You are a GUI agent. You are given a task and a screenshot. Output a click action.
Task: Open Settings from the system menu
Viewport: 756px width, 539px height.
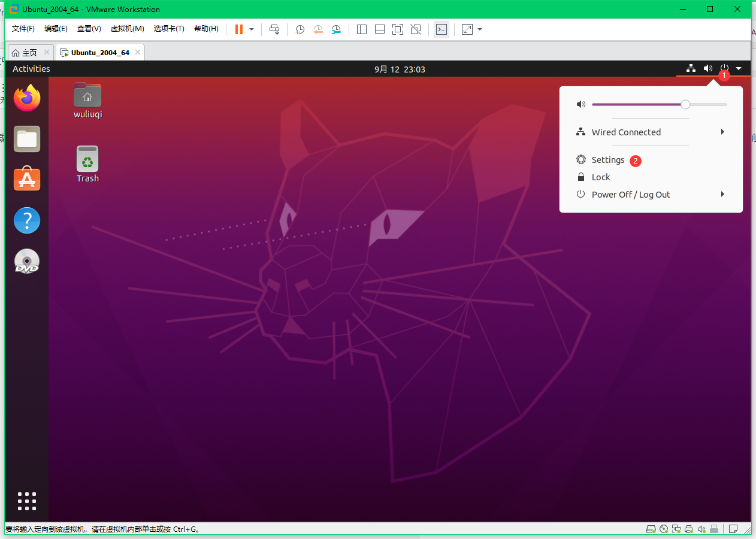tap(651, 160)
